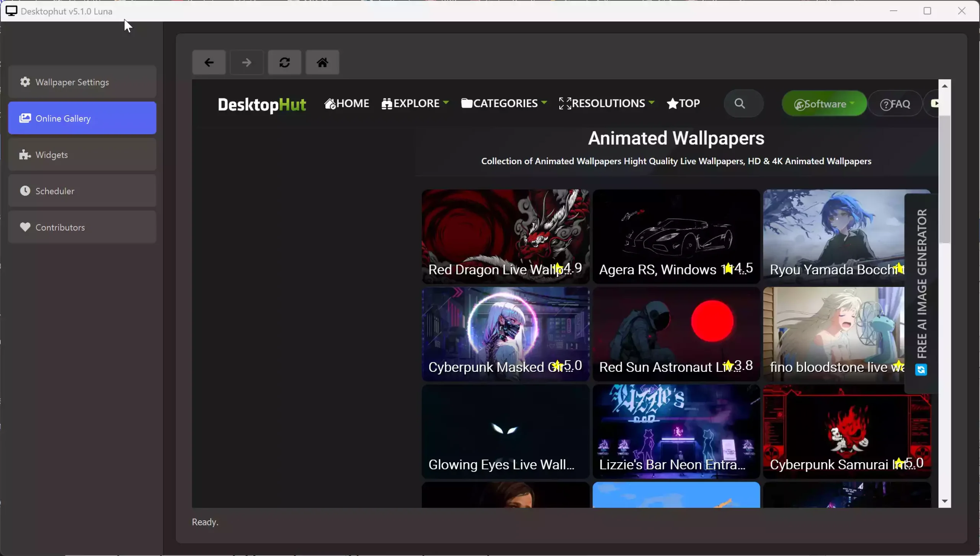Open the FAQ page

(x=895, y=103)
